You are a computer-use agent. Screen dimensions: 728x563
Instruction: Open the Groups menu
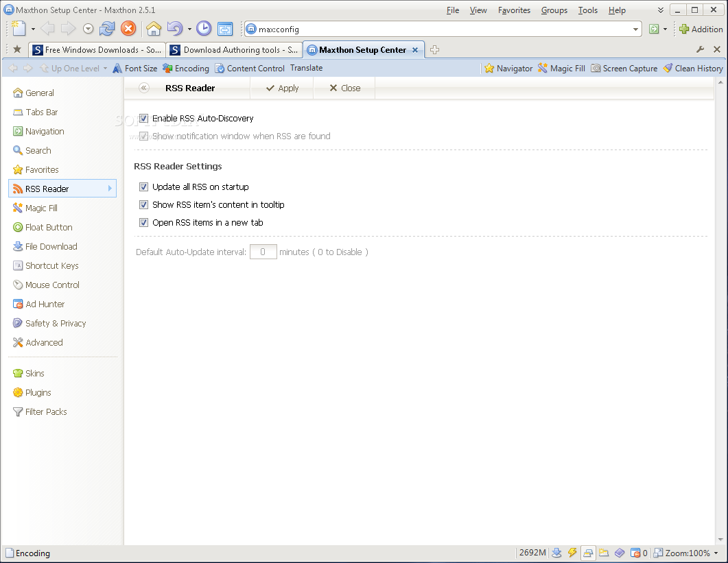click(x=554, y=10)
